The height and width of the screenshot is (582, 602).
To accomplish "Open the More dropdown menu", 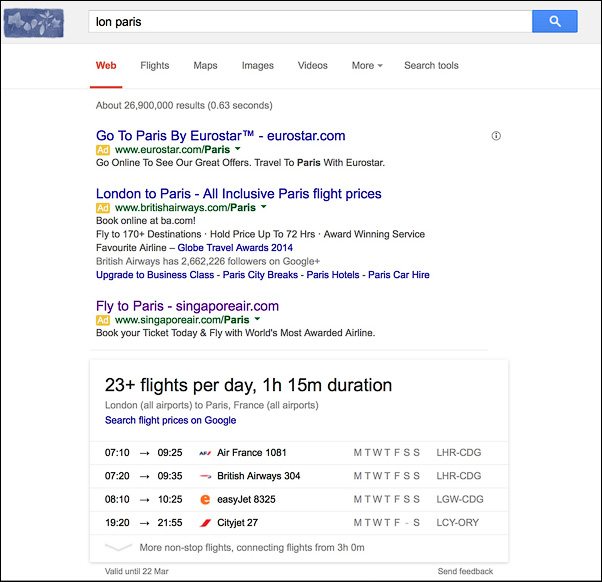I will click(x=367, y=66).
